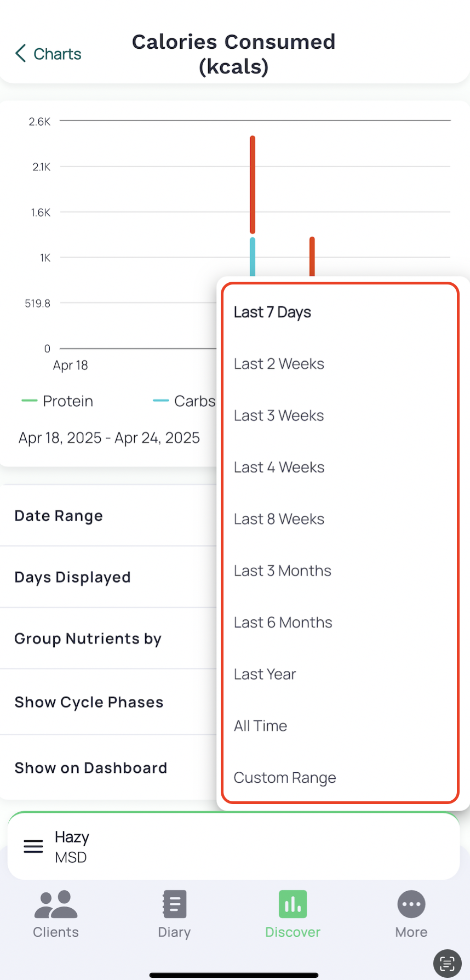Screen dimensions: 470x980
Task: Open the Date Range setting row
Action: pyautogui.click(x=108, y=516)
